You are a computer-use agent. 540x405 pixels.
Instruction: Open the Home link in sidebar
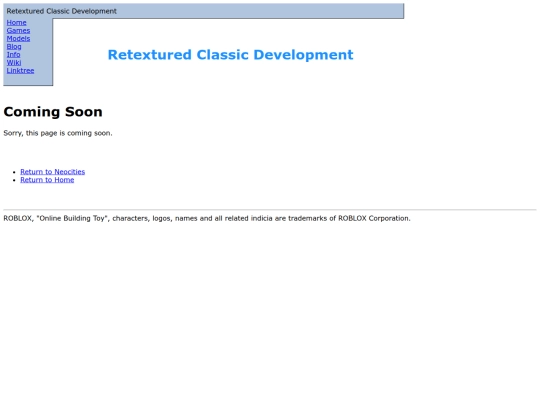(x=16, y=22)
